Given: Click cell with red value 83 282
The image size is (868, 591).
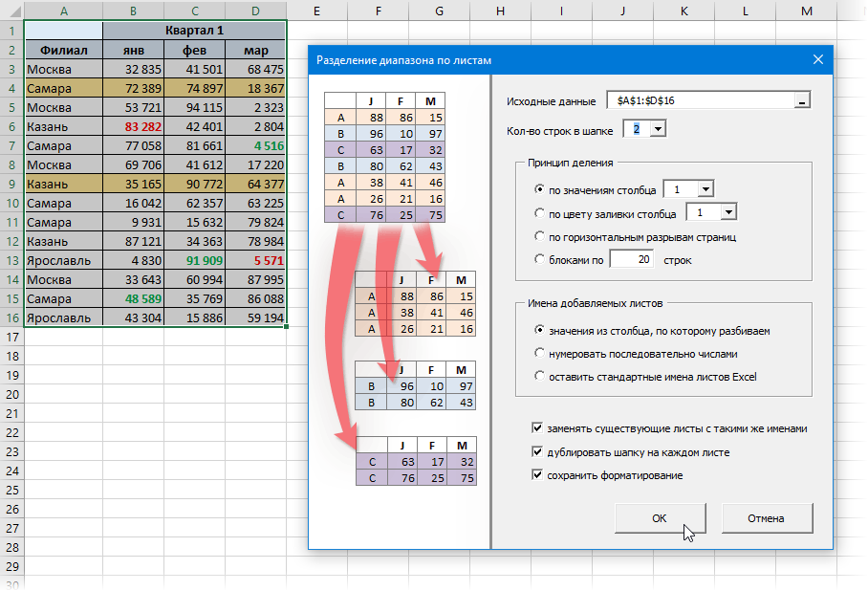Looking at the screenshot, I should coord(134,127).
